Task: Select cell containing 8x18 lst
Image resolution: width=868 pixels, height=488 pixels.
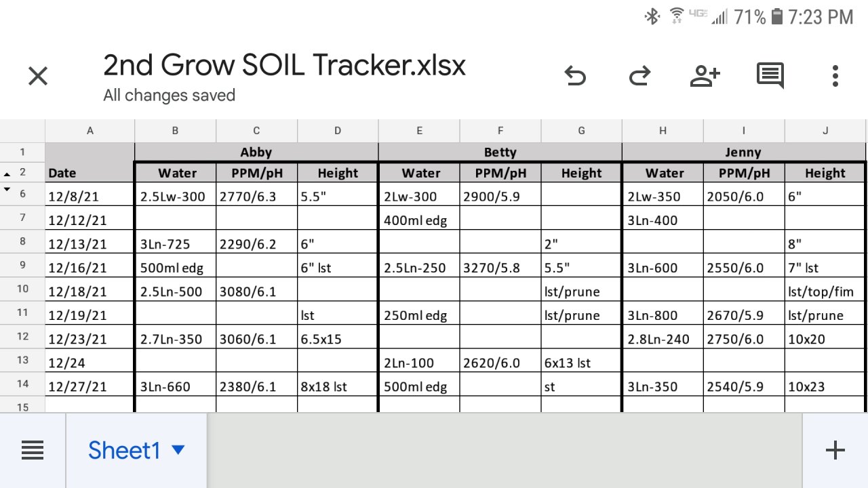Action: click(338, 384)
